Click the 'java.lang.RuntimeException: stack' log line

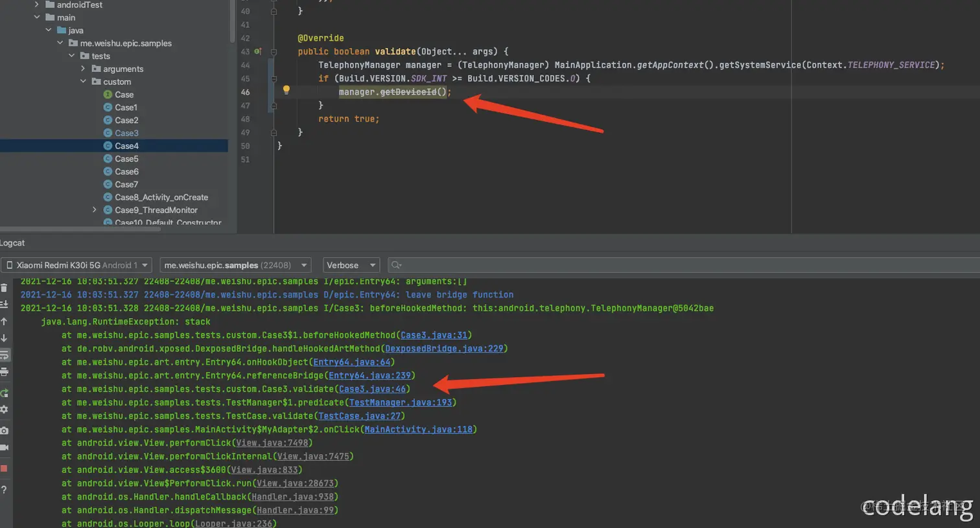(x=126, y=322)
